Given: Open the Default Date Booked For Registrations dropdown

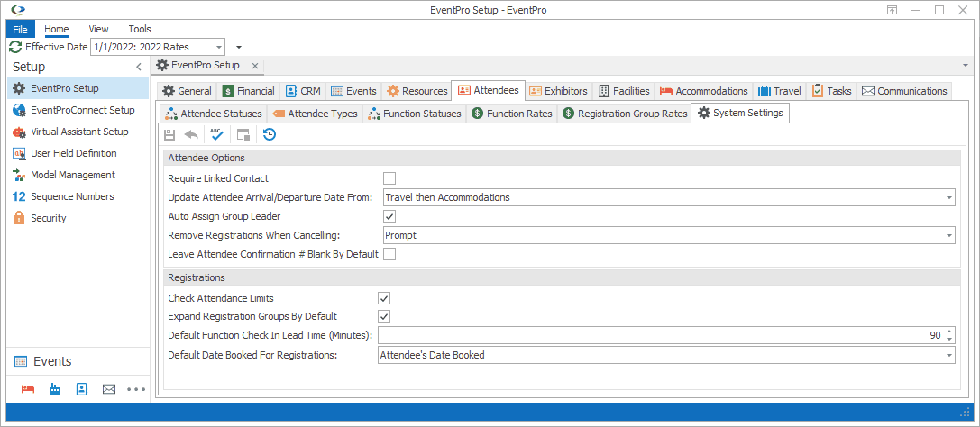Looking at the screenshot, I should [949, 355].
